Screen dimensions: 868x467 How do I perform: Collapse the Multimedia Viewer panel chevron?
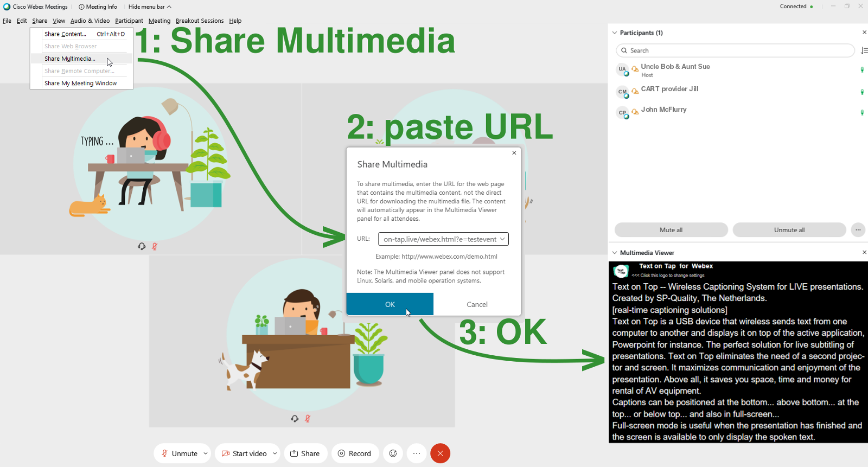click(615, 253)
